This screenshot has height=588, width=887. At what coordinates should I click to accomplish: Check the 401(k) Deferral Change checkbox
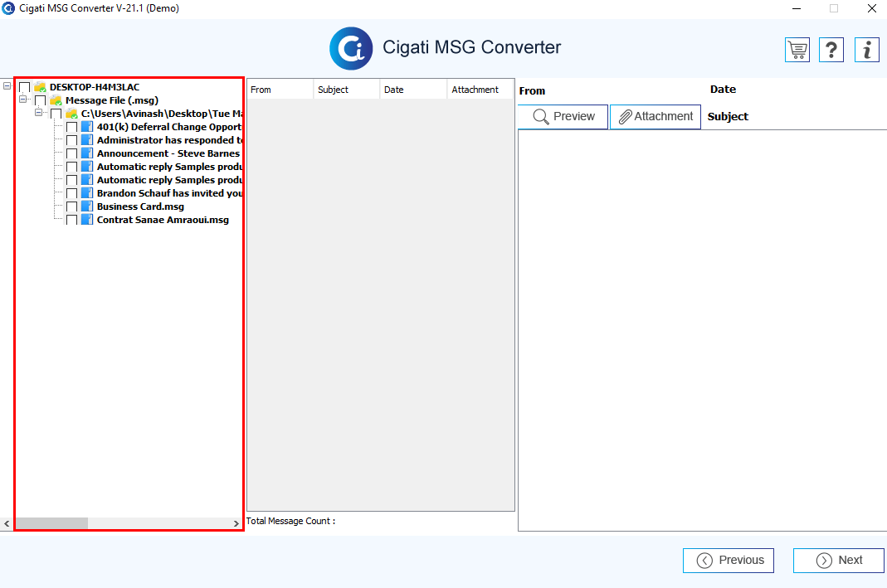point(72,127)
